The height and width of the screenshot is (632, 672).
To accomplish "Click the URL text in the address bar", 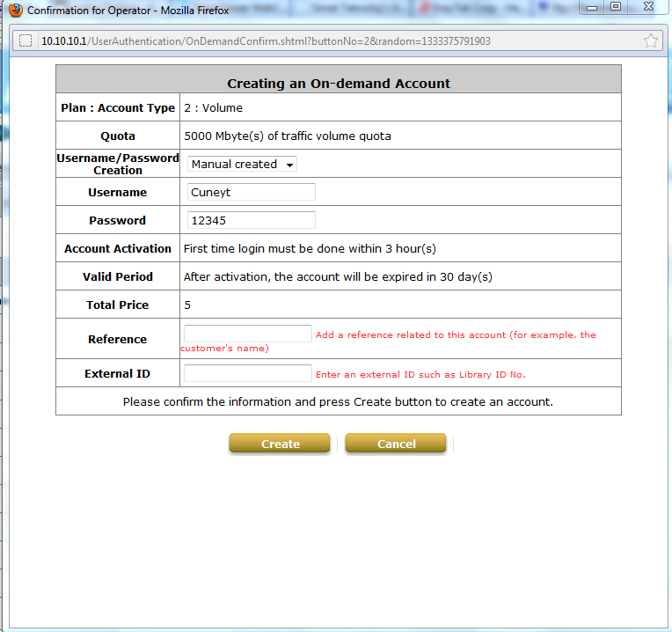I will tap(266, 41).
